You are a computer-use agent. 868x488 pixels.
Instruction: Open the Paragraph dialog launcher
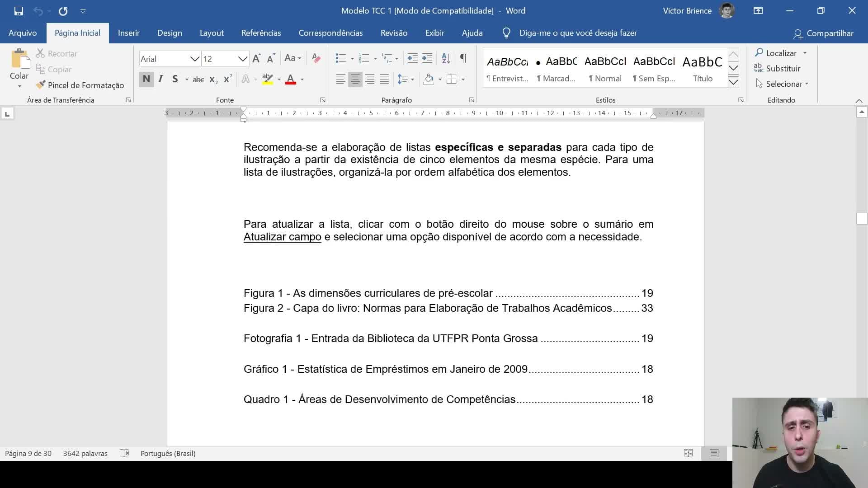(471, 100)
